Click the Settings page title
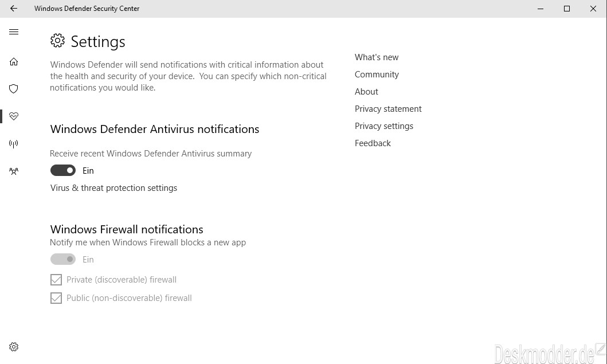The height and width of the screenshot is (364, 607). 98,42
